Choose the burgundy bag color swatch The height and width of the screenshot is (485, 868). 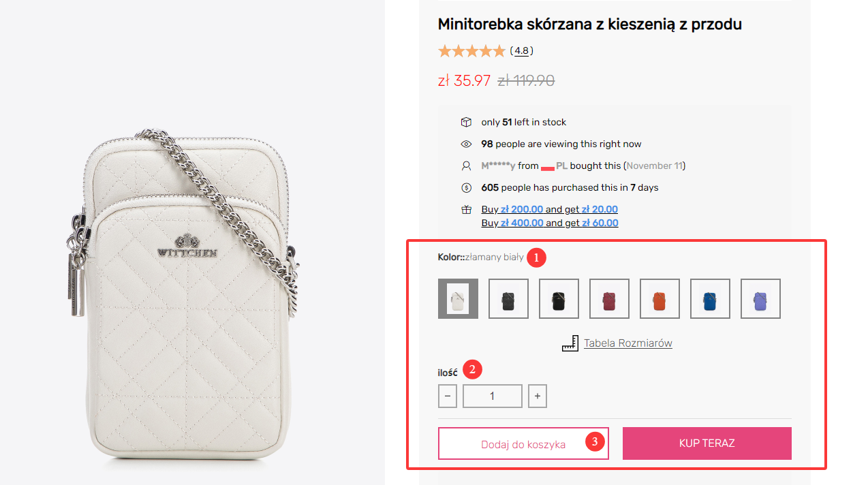(609, 298)
